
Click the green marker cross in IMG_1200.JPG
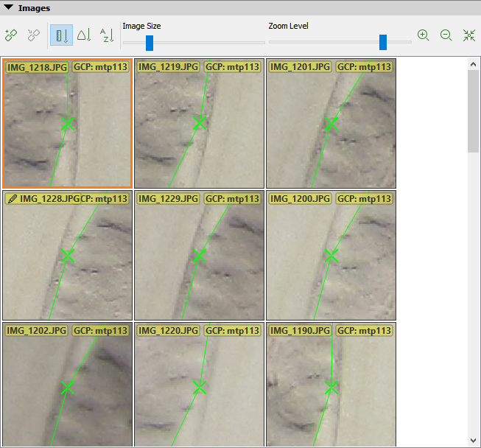pos(331,256)
